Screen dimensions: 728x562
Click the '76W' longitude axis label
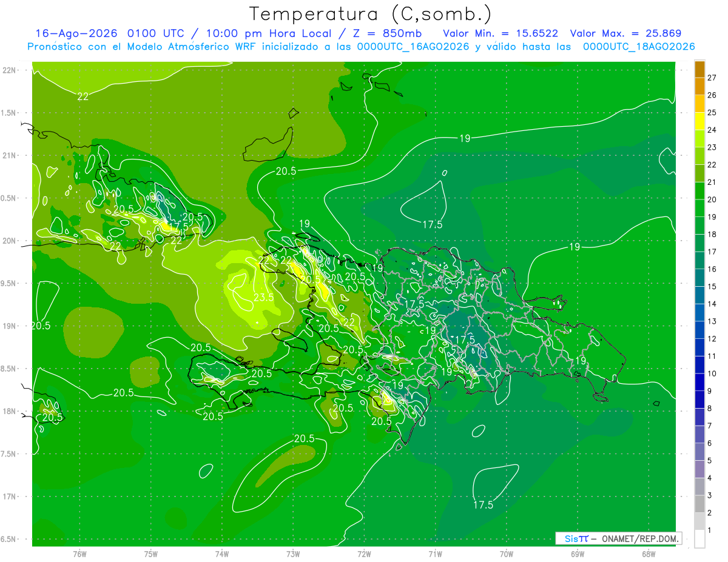click(x=79, y=554)
